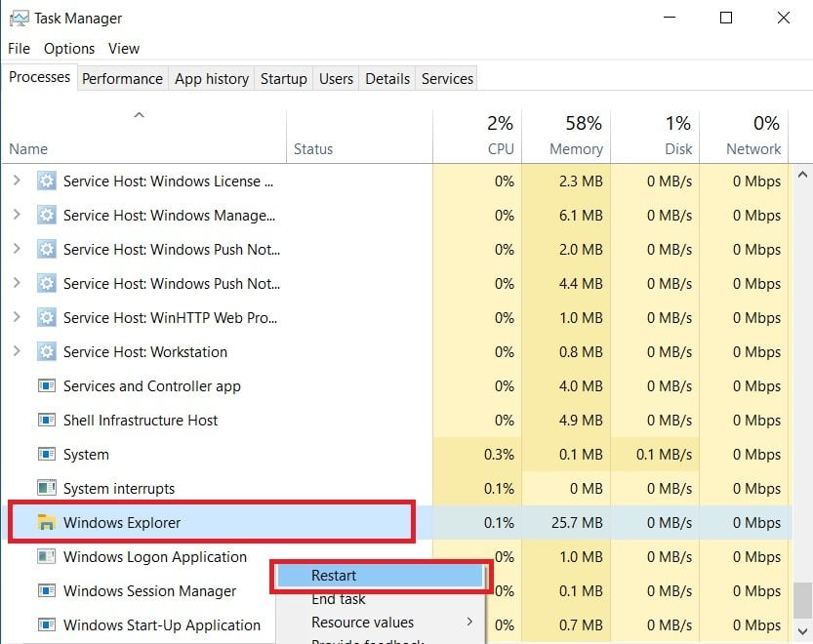This screenshot has height=644, width=813.
Task: Click the 6.1 MB memory value
Action: [581, 216]
